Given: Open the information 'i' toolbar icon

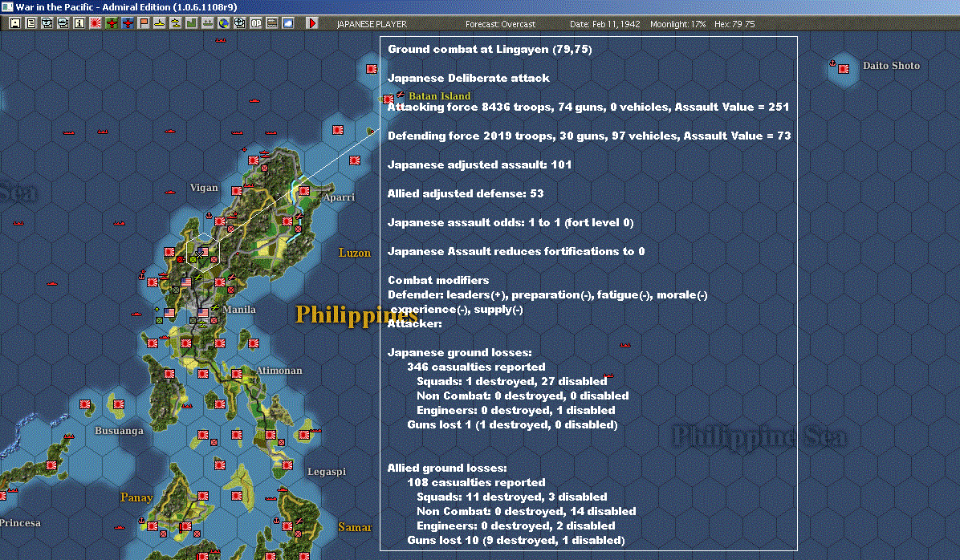Looking at the screenshot, I should 79,23.
